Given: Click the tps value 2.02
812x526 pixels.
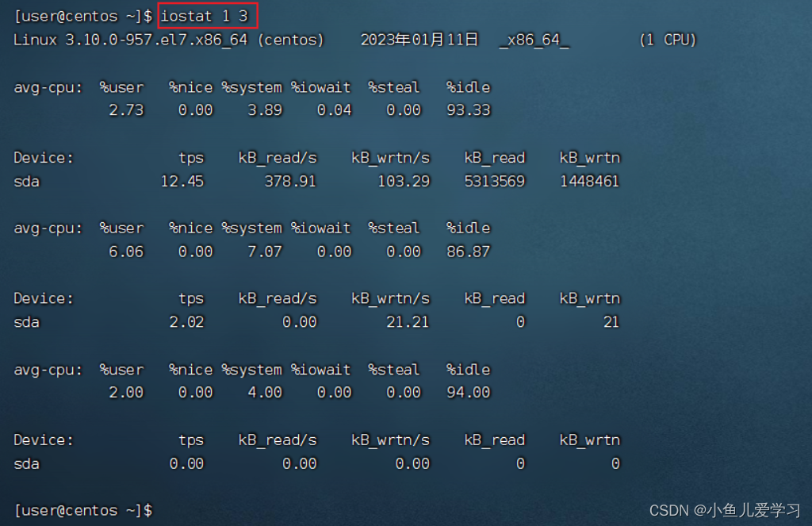Looking at the screenshot, I should 186,322.
